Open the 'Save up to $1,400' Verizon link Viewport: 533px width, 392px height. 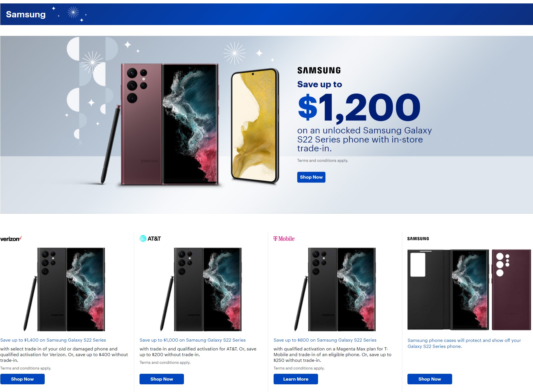[53, 340]
